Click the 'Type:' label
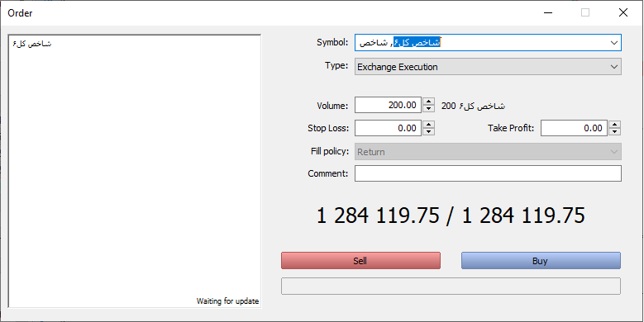The image size is (644, 322). 336,65
